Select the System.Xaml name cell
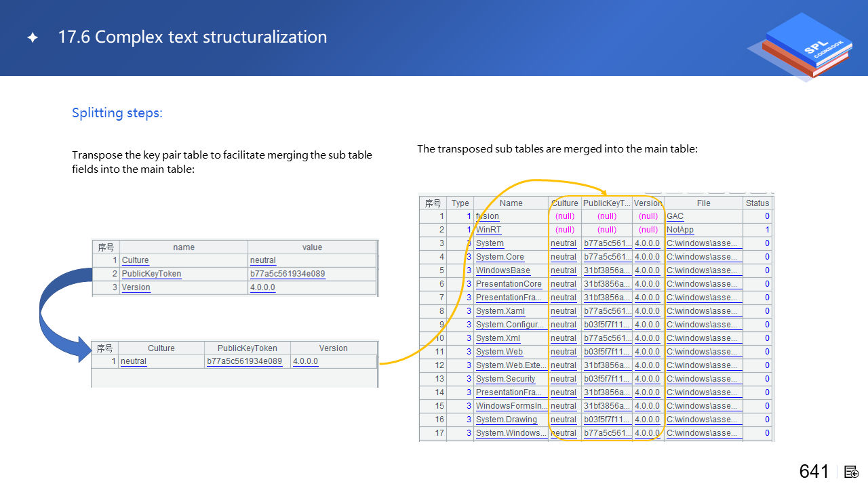The width and height of the screenshot is (868, 488). click(500, 311)
